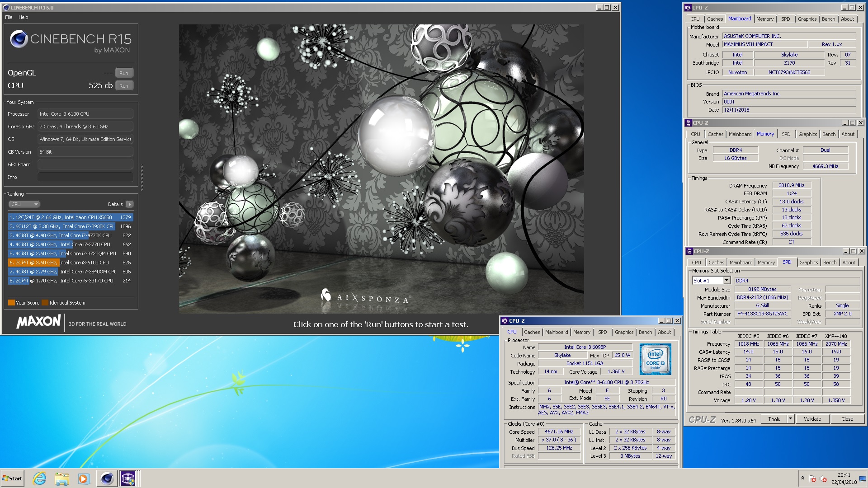Open About tab in Memory CPU-Z window

[848, 134]
